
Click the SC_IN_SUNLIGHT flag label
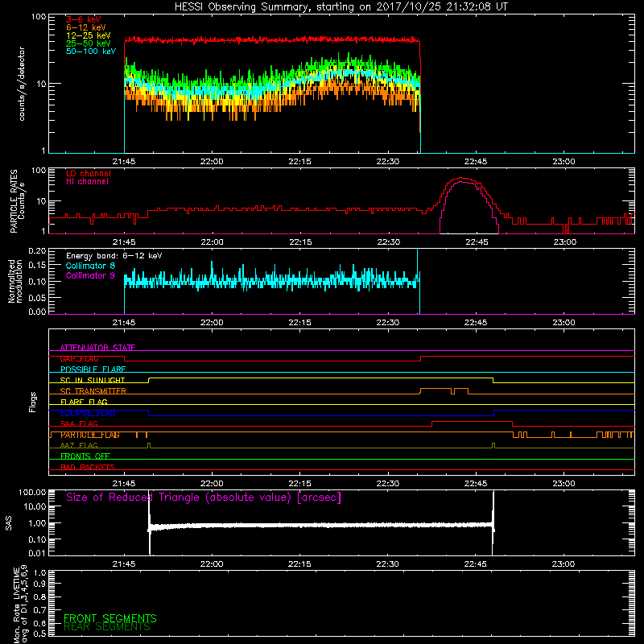pos(92,380)
